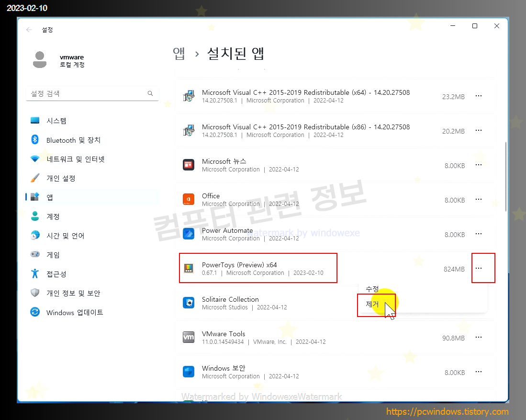Image resolution: width=526 pixels, height=420 pixels.
Task: Click the PowerToys (Preview) x64 app icon
Action: tap(189, 268)
